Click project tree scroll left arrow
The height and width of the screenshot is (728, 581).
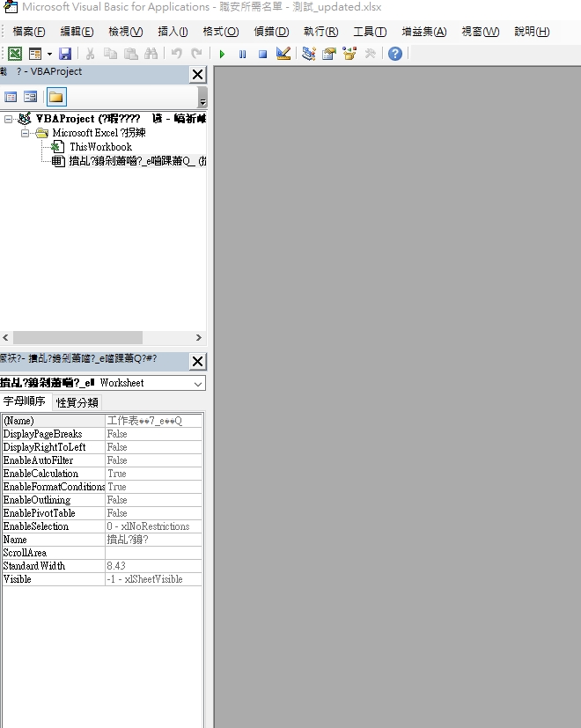pyautogui.click(x=5, y=337)
